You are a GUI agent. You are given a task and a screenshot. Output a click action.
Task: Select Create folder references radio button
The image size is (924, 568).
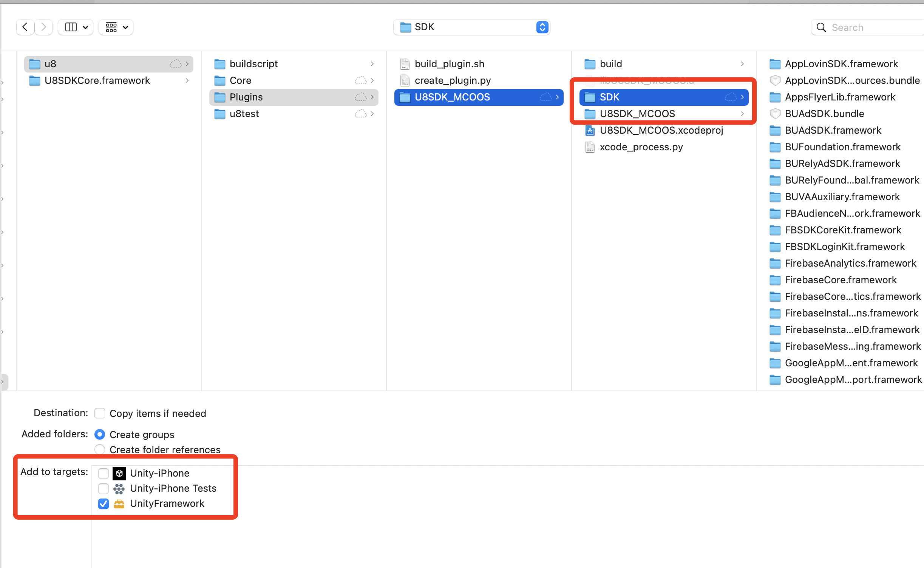tap(100, 449)
